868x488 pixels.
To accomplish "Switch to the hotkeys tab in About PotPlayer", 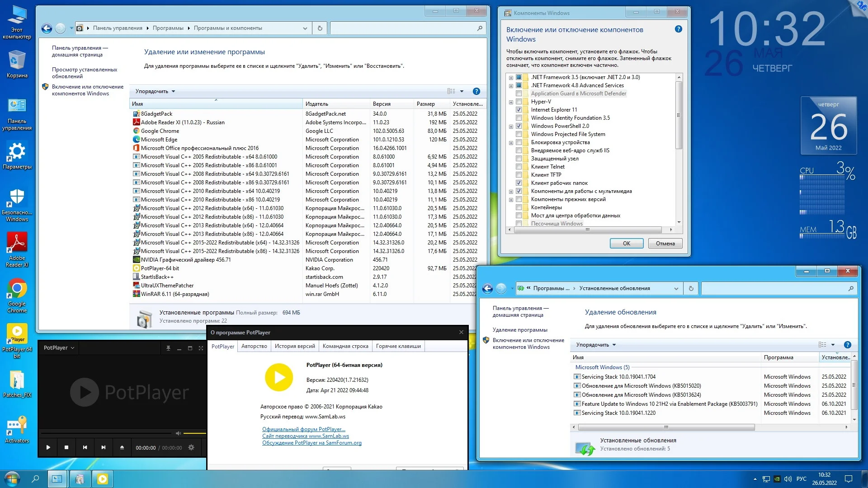I will click(x=398, y=346).
